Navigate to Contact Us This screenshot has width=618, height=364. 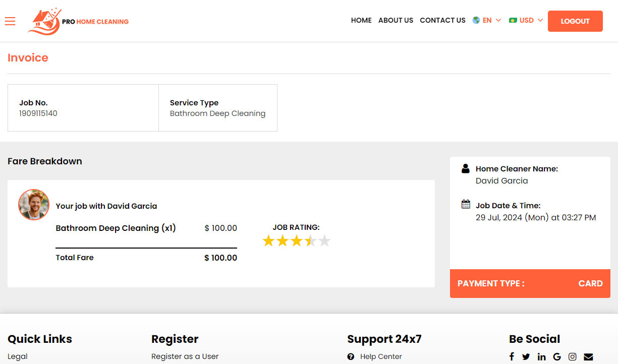tap(442, 20)
